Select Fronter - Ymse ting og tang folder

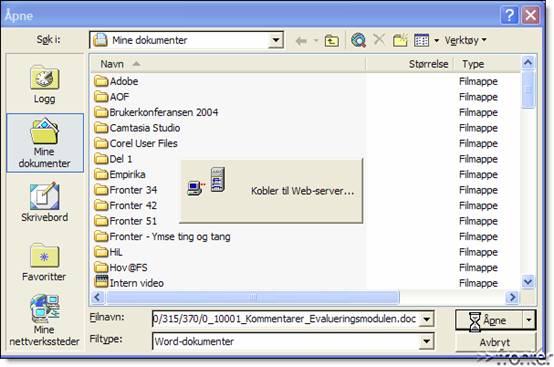(x=163, y=237)
